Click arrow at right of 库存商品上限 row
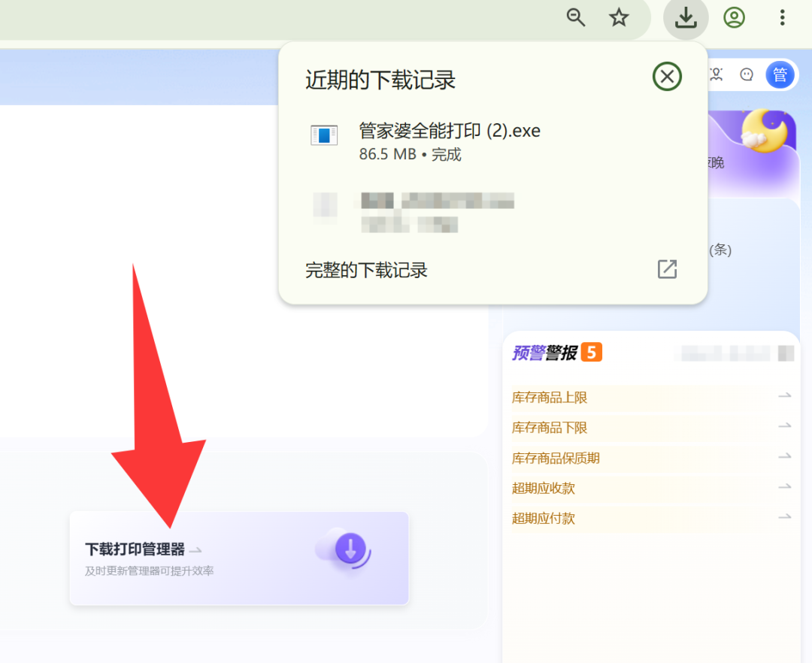812x663 pixels. pos(784,396)
